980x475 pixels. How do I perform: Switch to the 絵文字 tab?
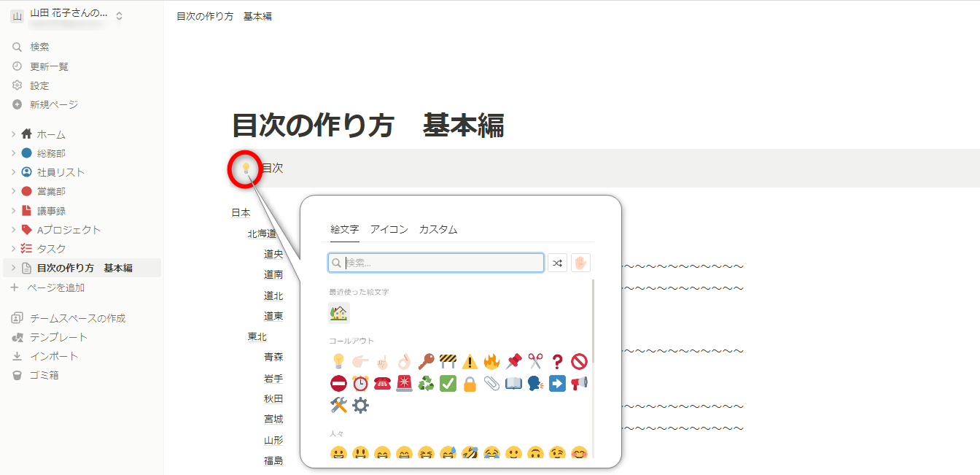coord(345,229)
